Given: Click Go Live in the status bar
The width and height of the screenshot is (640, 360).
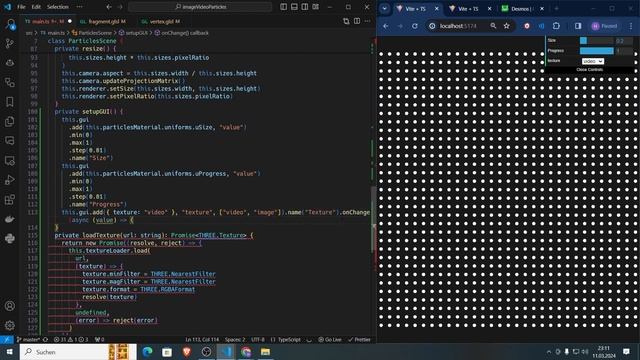Looking at the screenshot, I should point(330,340).
